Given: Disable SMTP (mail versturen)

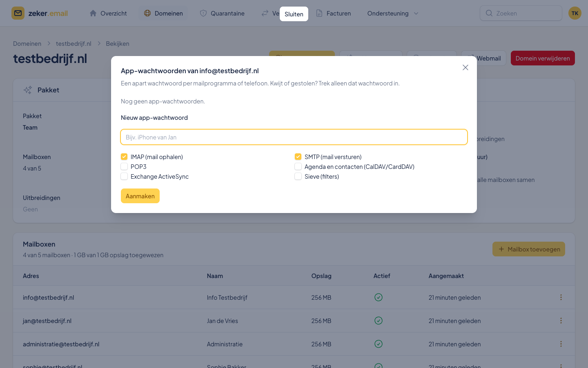Looking at the screenshot, I should point(298,157).
